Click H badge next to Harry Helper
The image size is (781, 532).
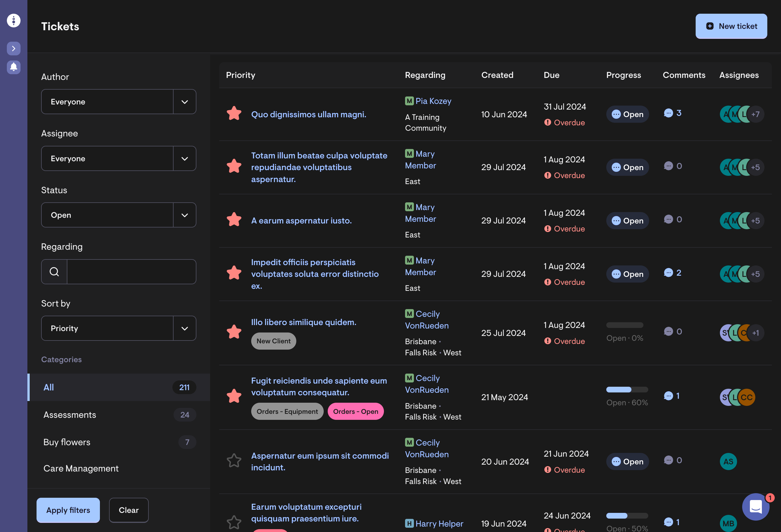(x=409, y=523)
